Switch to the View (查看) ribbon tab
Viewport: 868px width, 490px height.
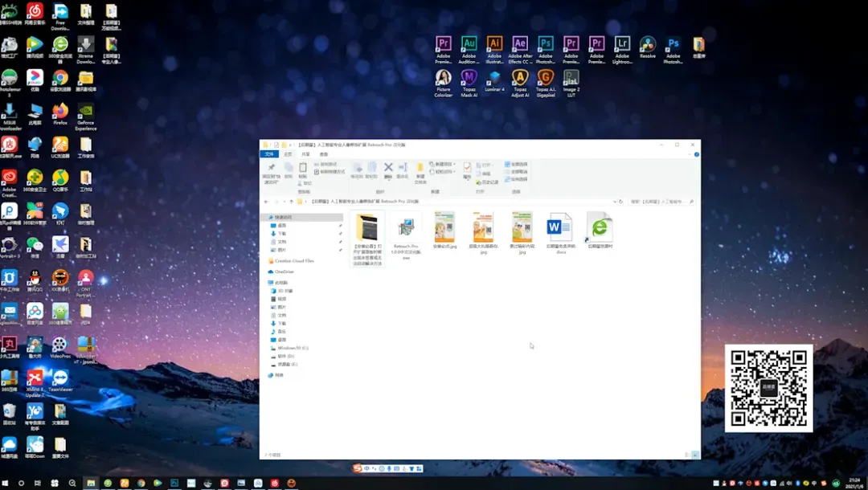[324, 153]
